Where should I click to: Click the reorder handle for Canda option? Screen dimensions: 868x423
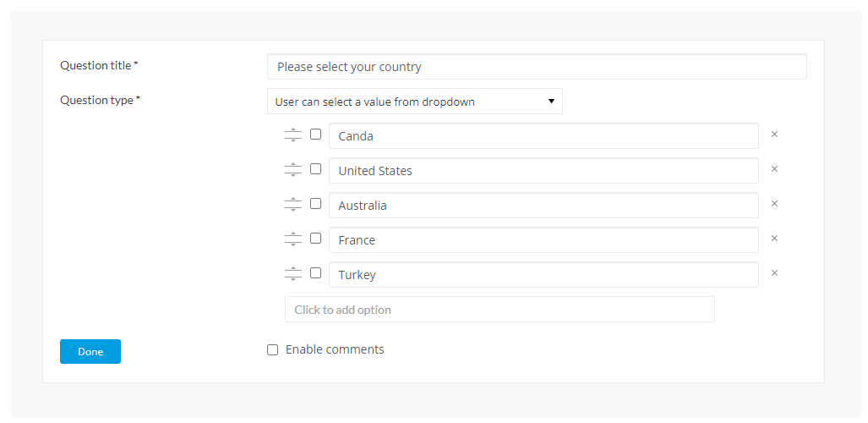292,135
